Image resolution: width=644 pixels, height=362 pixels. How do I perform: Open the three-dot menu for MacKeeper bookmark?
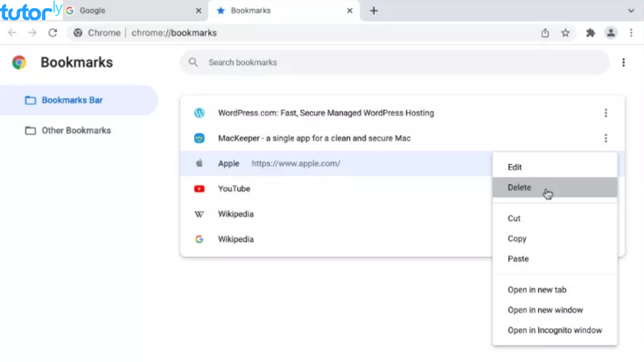(606, 138)
